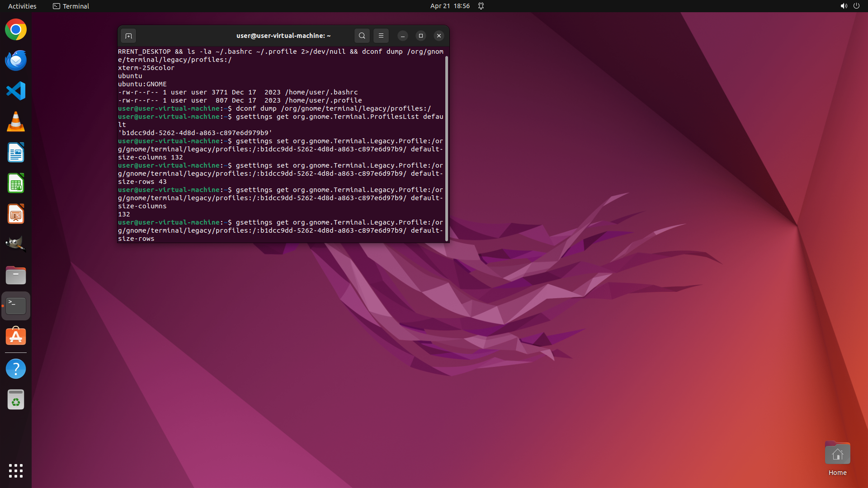Open the Terminal app menu in the top bar
The width and height of the screenshot is (868, 488).
(71, 6)
